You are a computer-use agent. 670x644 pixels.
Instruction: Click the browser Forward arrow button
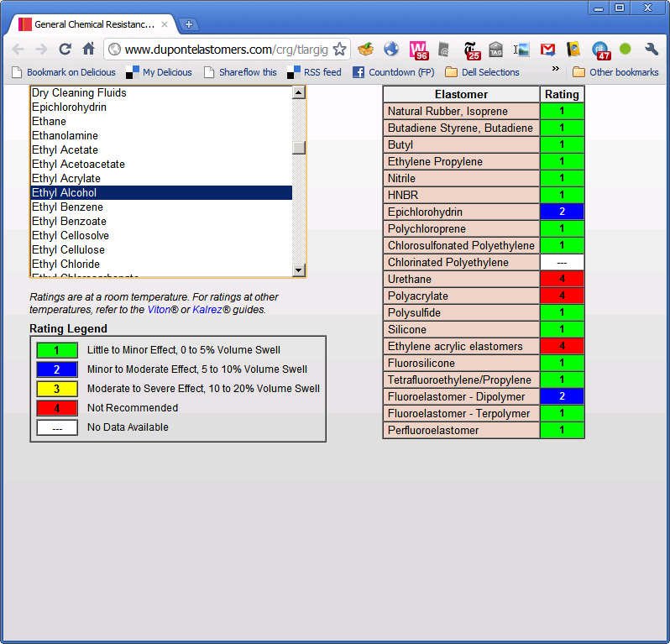(41, 50)
